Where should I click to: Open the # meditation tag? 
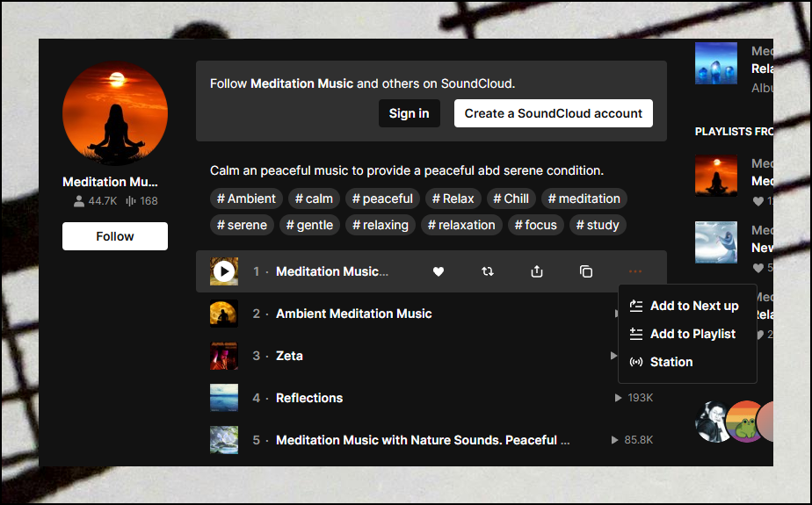click(x=584, y=198)
